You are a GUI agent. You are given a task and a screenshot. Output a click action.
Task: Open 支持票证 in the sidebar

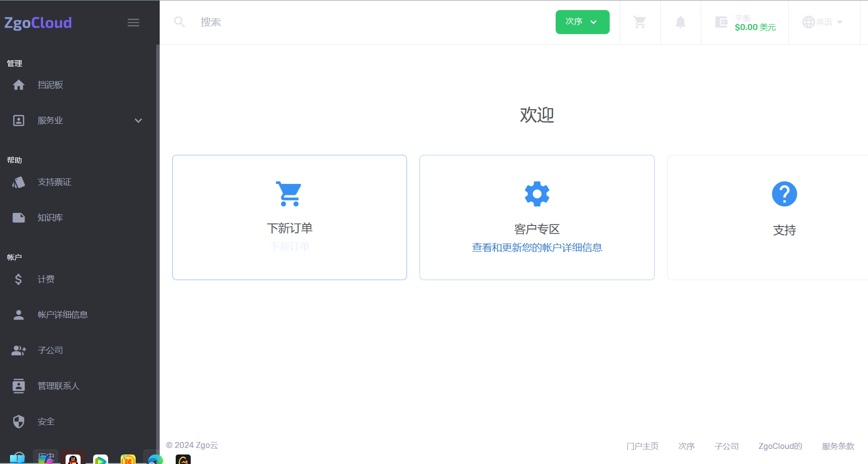[54, 182]
